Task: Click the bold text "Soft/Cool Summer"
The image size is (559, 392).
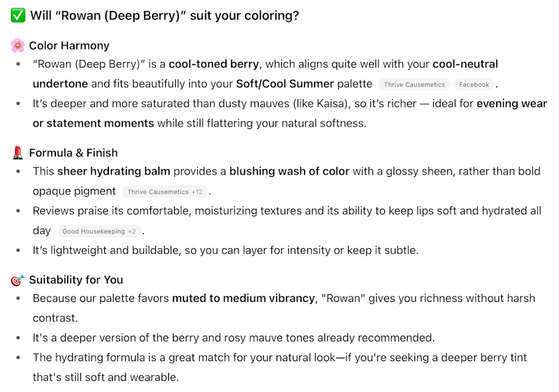Action: pos(285,84)
